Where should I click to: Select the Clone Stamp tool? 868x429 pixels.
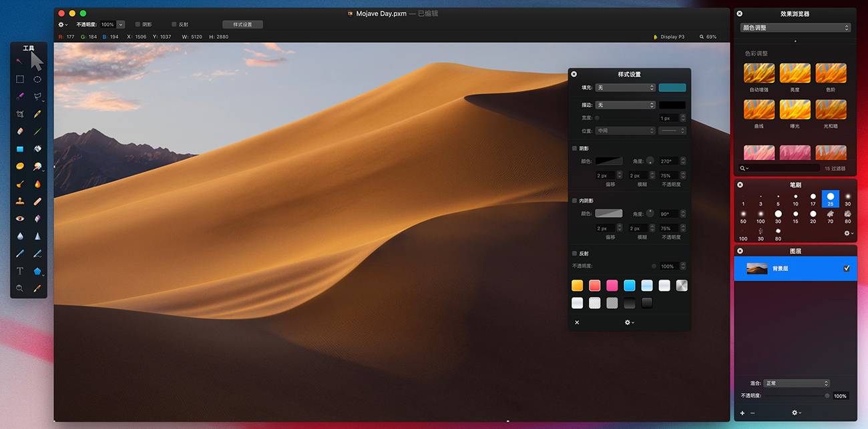pos(20,201)
